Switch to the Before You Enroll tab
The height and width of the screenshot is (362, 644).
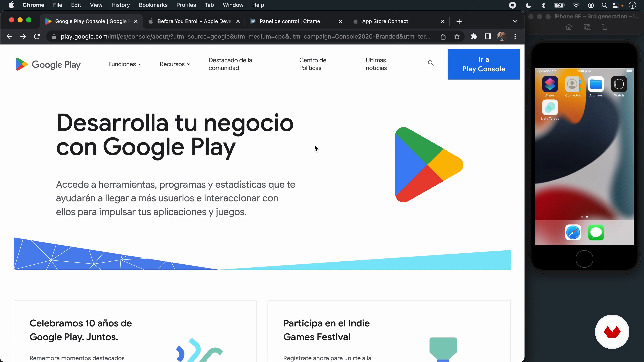tap(194, 21)
